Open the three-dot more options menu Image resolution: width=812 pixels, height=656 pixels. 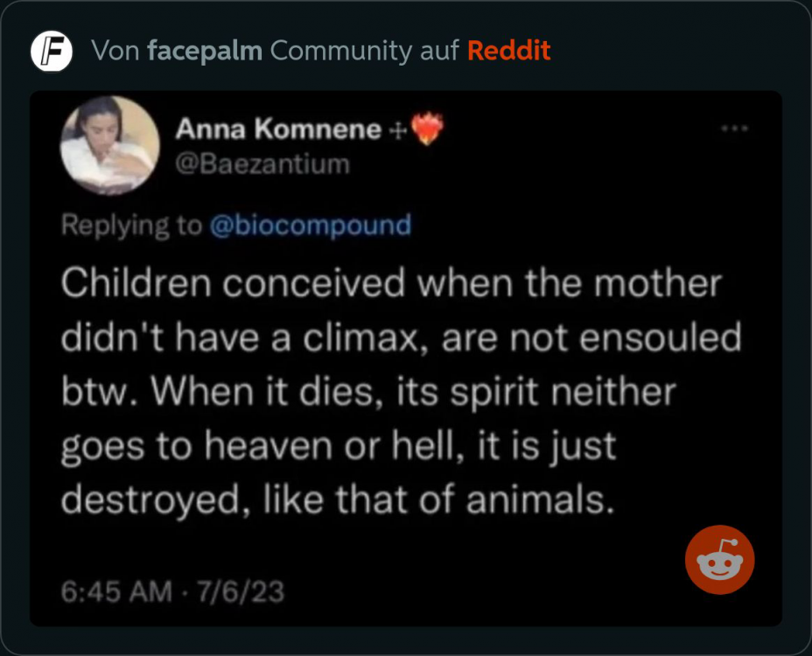[733, 129]
